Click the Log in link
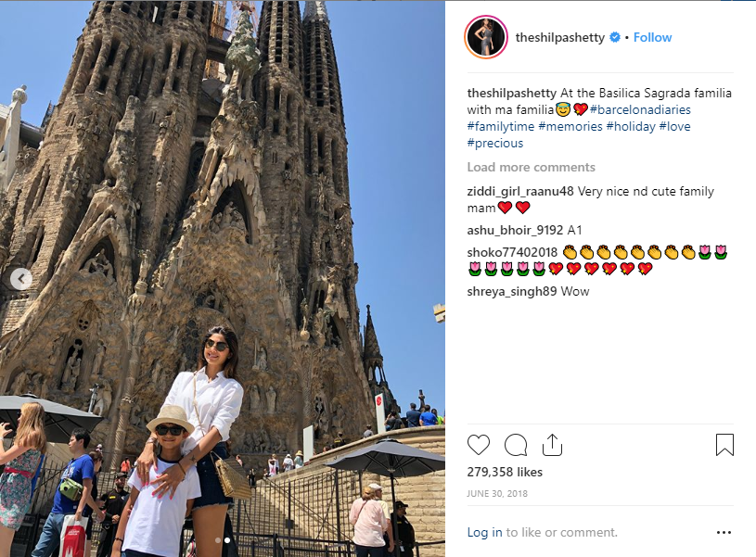The image size is (756, 557). 484,532
